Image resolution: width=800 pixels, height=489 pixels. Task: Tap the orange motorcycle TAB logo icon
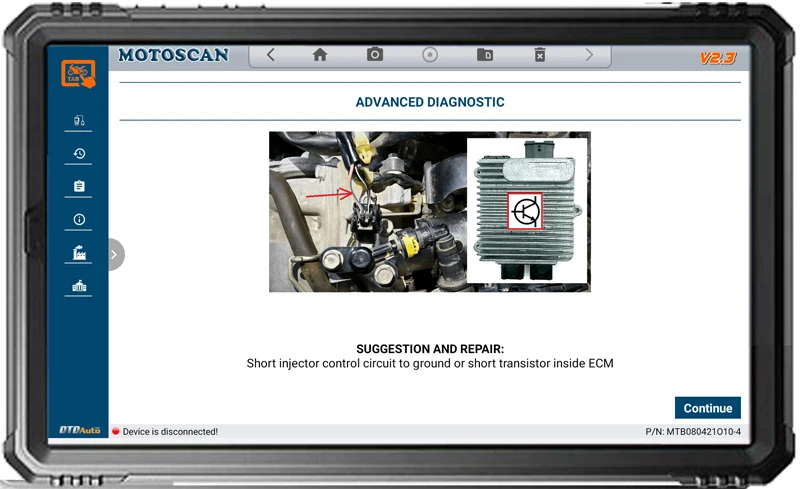pyautogui.click(x=78, y=74)
